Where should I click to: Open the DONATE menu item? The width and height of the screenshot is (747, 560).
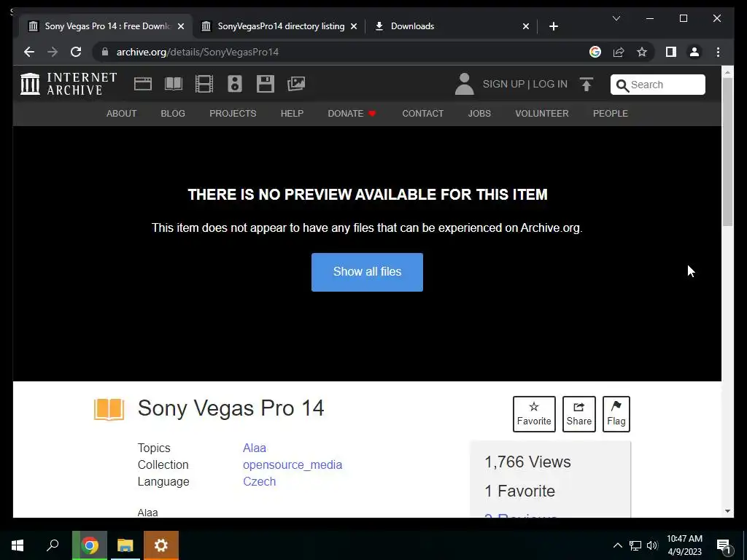coord(352,113)
